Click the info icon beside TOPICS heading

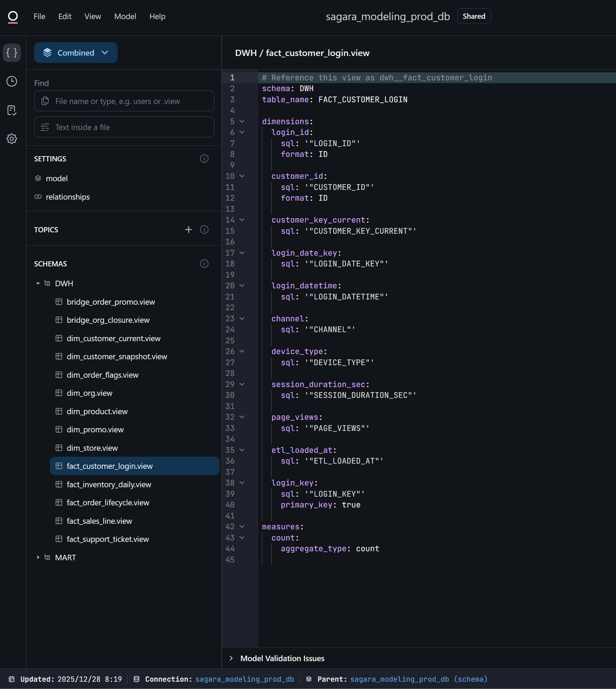pos(204,230)
